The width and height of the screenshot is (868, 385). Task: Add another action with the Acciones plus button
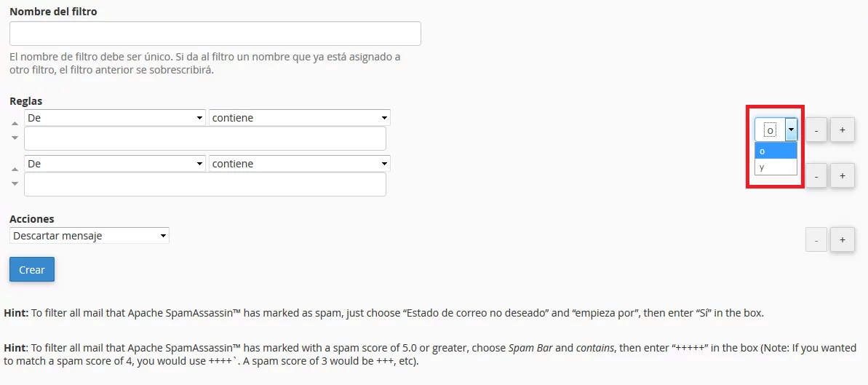(843, 239)
